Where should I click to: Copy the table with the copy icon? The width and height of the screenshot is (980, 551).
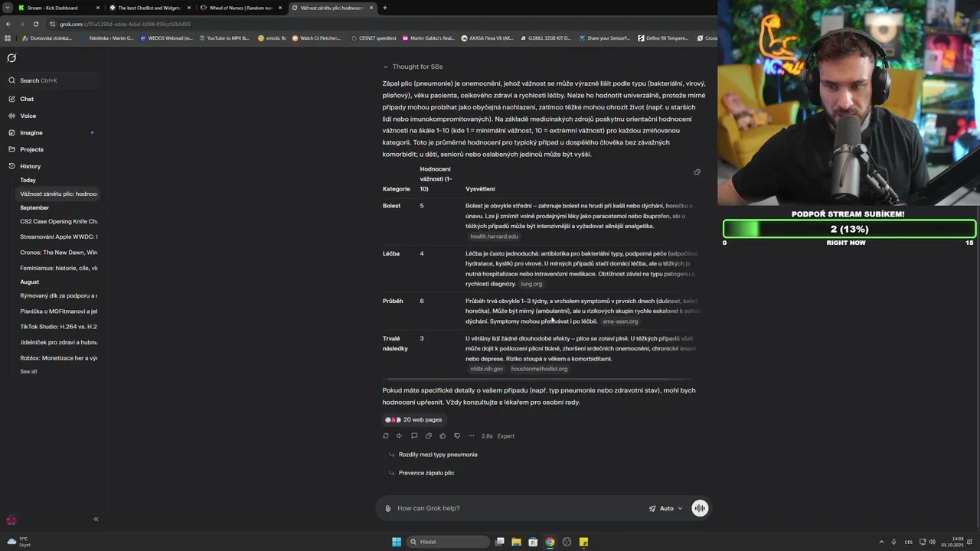coord(697,172)
